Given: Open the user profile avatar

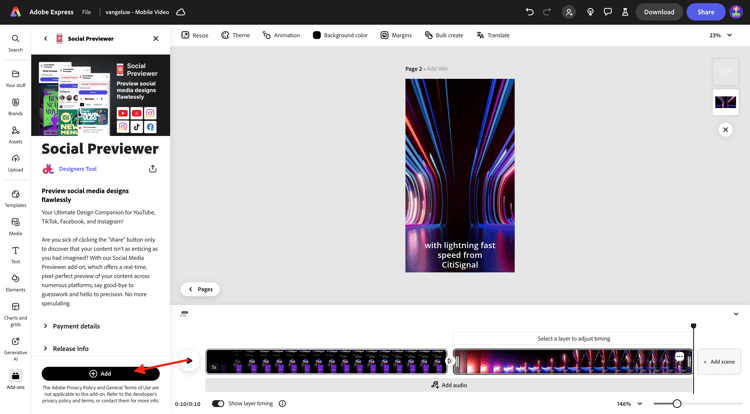Looking at the screenshot, I should [736, 12].
